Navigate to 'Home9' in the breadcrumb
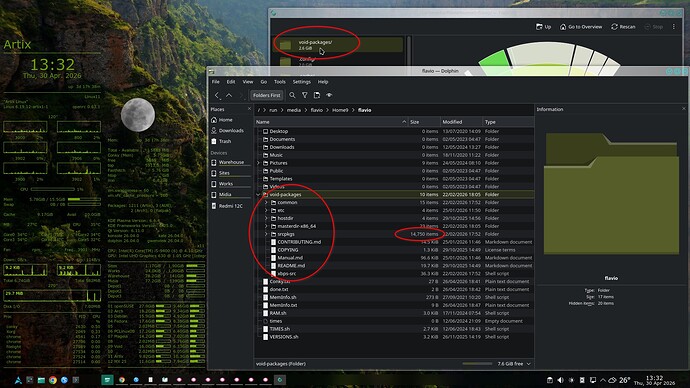690x388 pixels. 340,110
